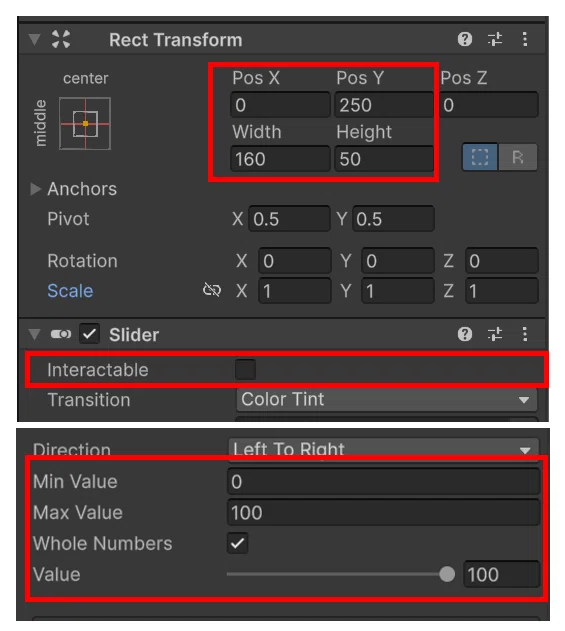Image resolution: width=565 pixels, height=631 pixels.
Task: Toggle Raw edit mode R button
Action: [x=518, y=157]
